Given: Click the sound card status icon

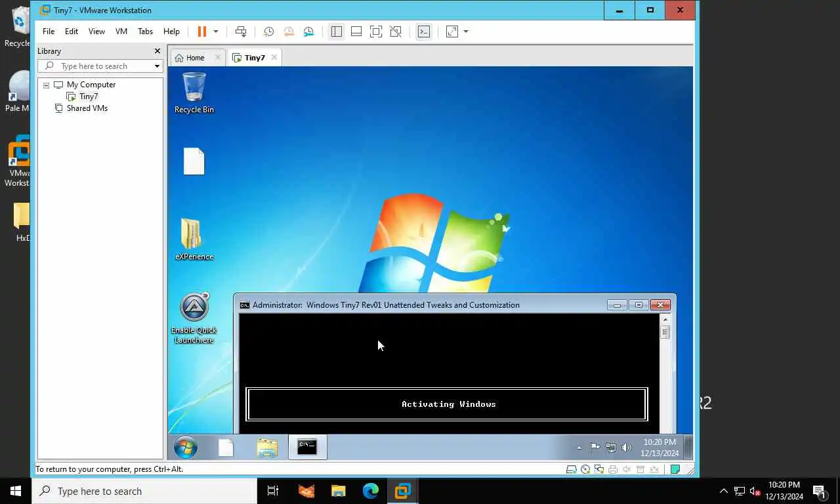Looking at the screenshot, I should click(627, 469).
